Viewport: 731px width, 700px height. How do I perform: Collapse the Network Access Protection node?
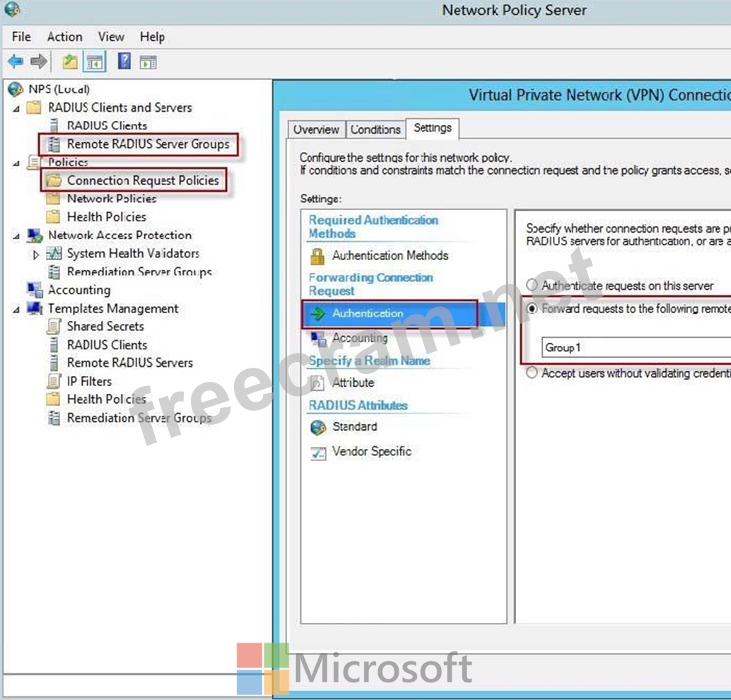pyautogui.click(x=16, y=236)
